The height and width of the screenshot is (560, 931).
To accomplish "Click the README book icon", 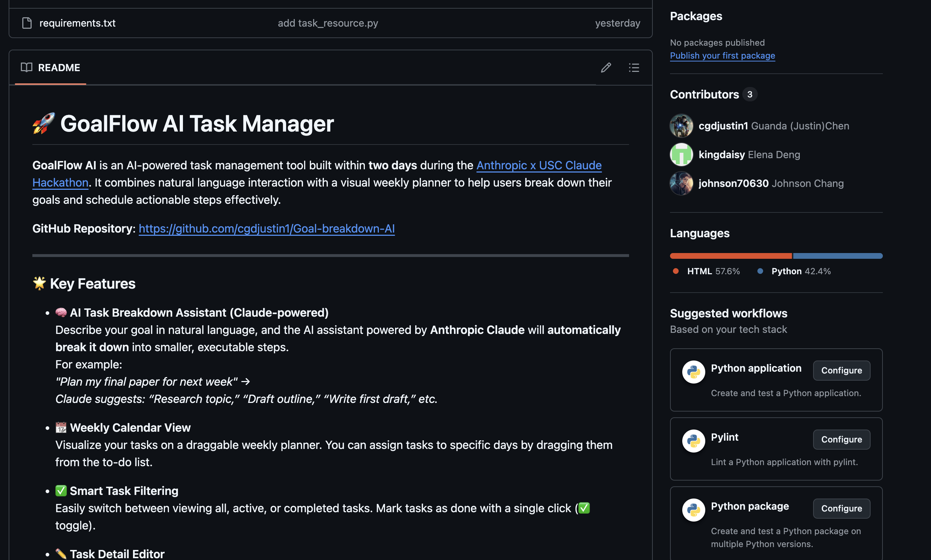I will 26,68.
